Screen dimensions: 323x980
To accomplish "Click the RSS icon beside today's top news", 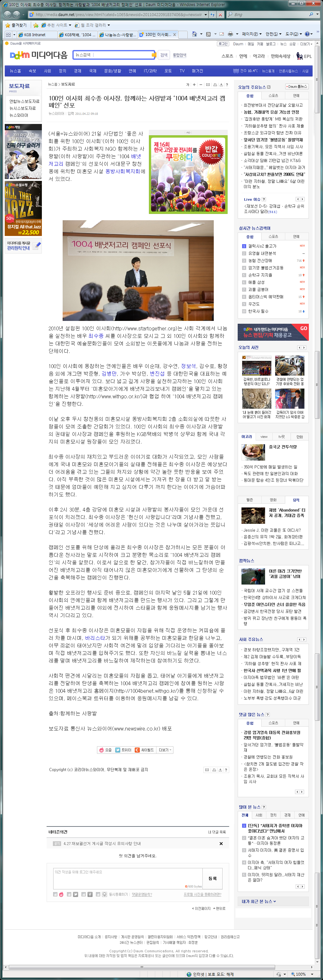I will coord(269,87).
